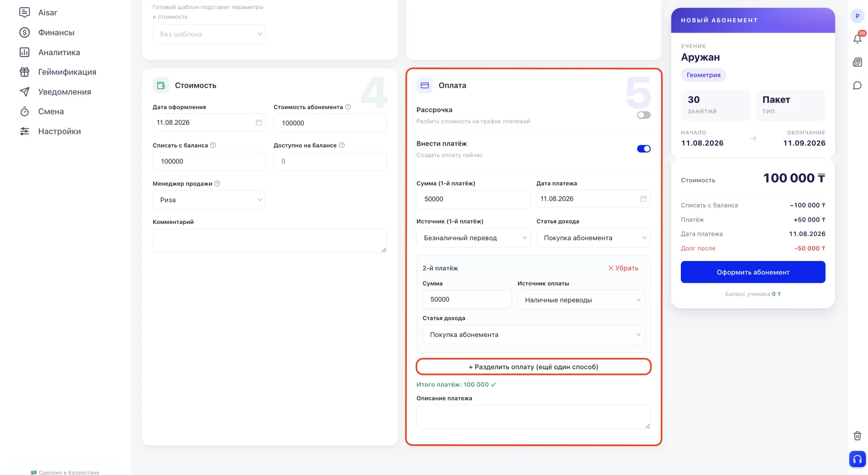Click Баланс ученика 0 text
Image resolution: width=868 pixels, height=475 pixels.
753,294
